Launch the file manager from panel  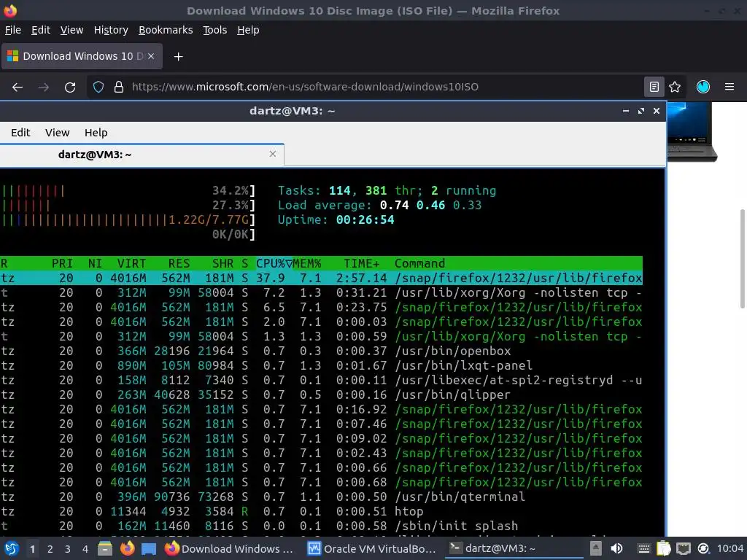[x=105, y=548]
